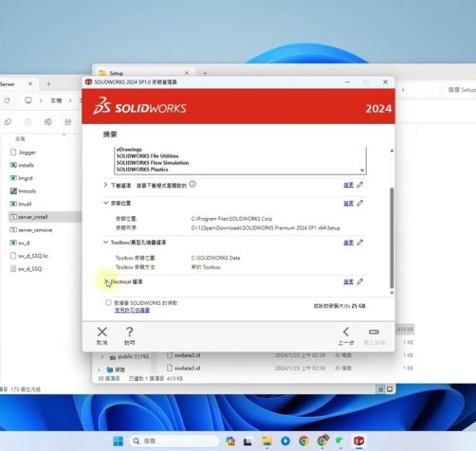Click pencil icon in Electrical options row

[x=360, y=281]
